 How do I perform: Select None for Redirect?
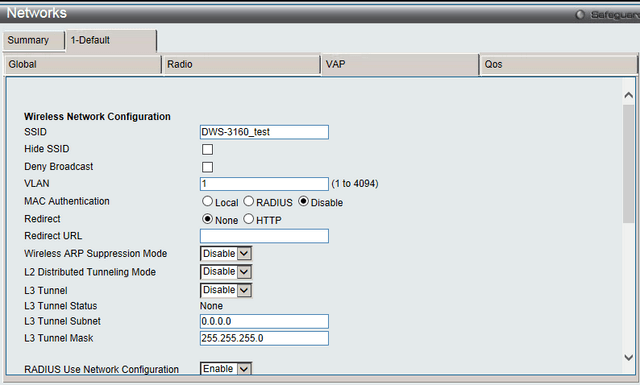(x=207, y=219)
